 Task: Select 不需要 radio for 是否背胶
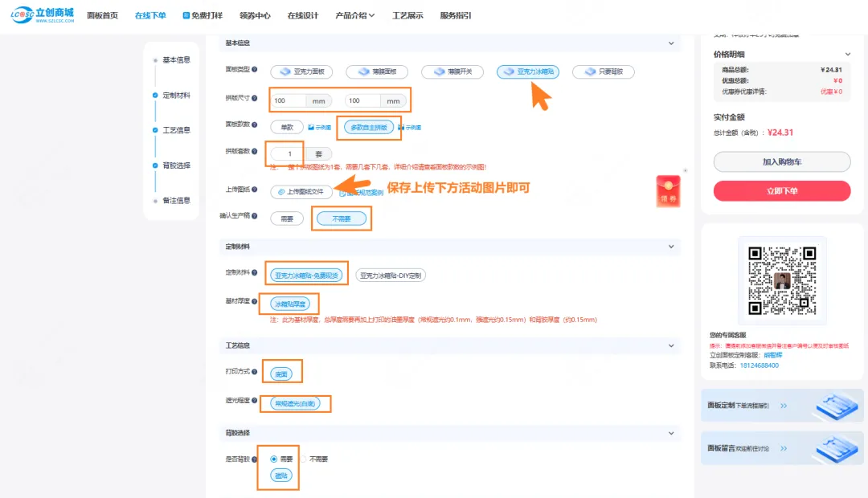[304, 459]
